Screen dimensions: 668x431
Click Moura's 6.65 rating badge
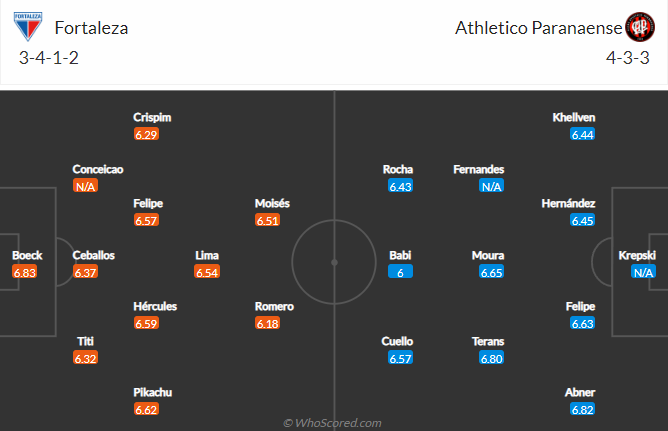click(x=491, y=272)
